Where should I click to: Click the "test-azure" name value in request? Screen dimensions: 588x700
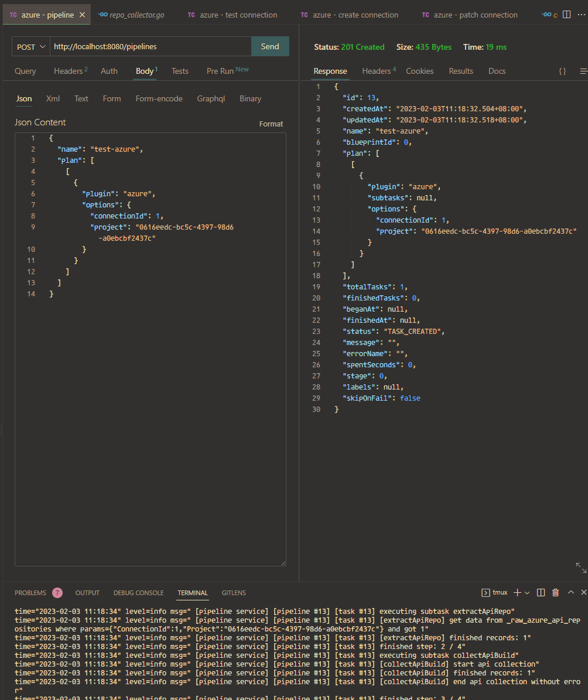point(115,149)
